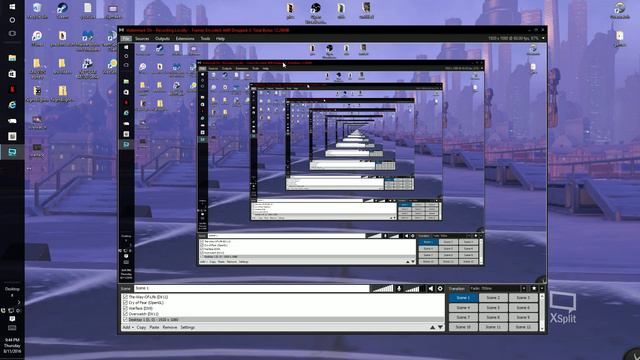The height and width of the screenshot is (360, 640).
Task: Toggle Cry of Fear source checkbox
Action: 125,303
